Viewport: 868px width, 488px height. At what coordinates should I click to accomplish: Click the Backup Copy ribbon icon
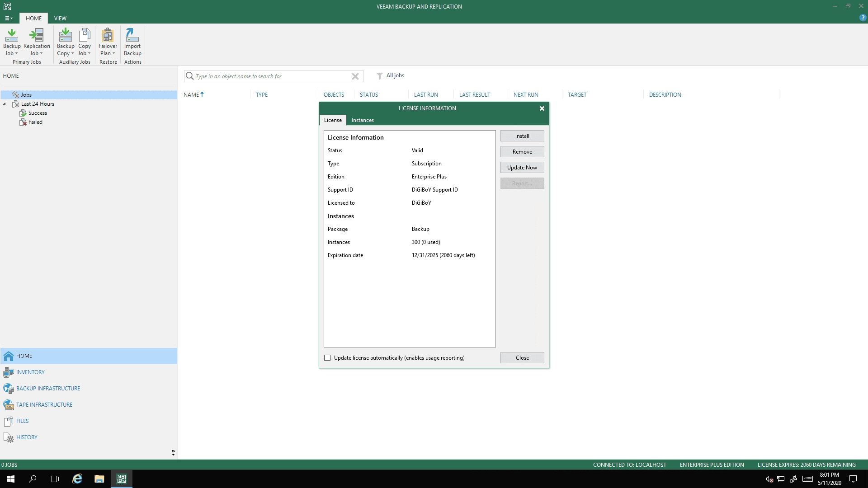tap(66, 35)
